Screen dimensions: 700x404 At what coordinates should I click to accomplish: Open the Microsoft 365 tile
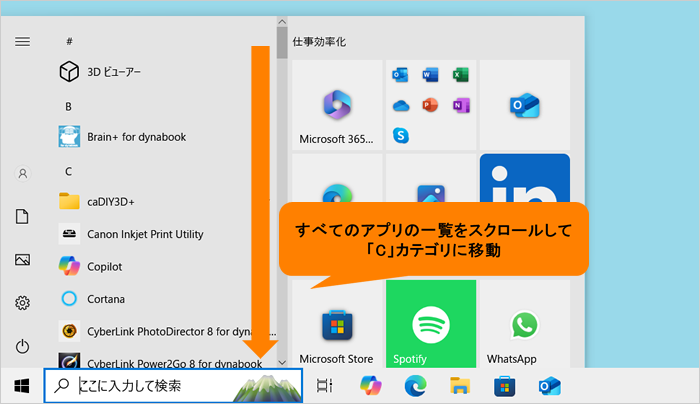337,105
